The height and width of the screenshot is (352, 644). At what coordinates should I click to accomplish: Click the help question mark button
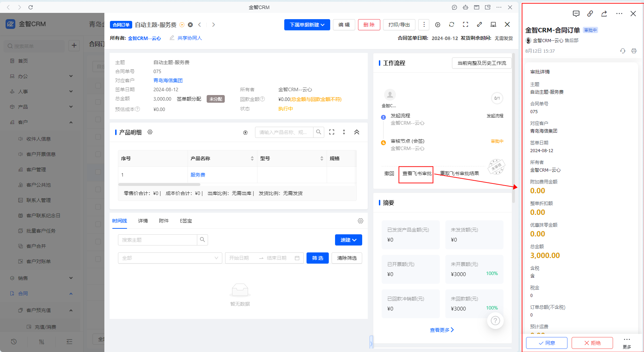click(x=495, y=321)
